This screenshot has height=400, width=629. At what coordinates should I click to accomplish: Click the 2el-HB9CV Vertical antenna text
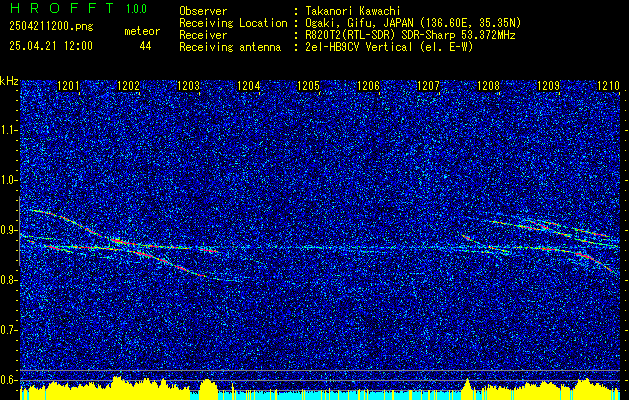pyautogui.click(x=389, y=47)
